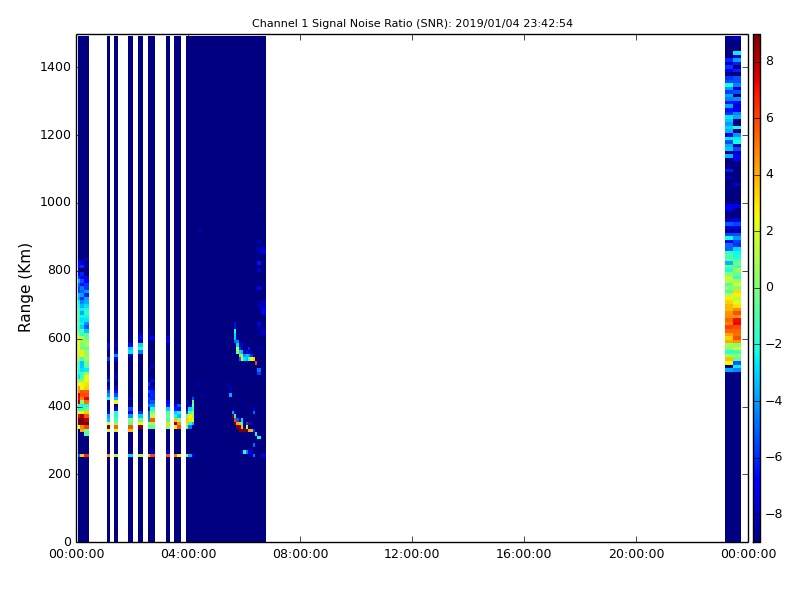Click the 'Range (Km)' y-axis label

24,288
